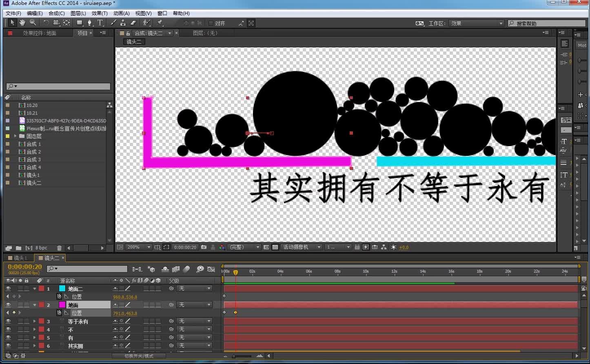Toggle the transparency grid in the viewer
Image resolution: width=590 pixels, height=364 pixels.
click(275, 247)
